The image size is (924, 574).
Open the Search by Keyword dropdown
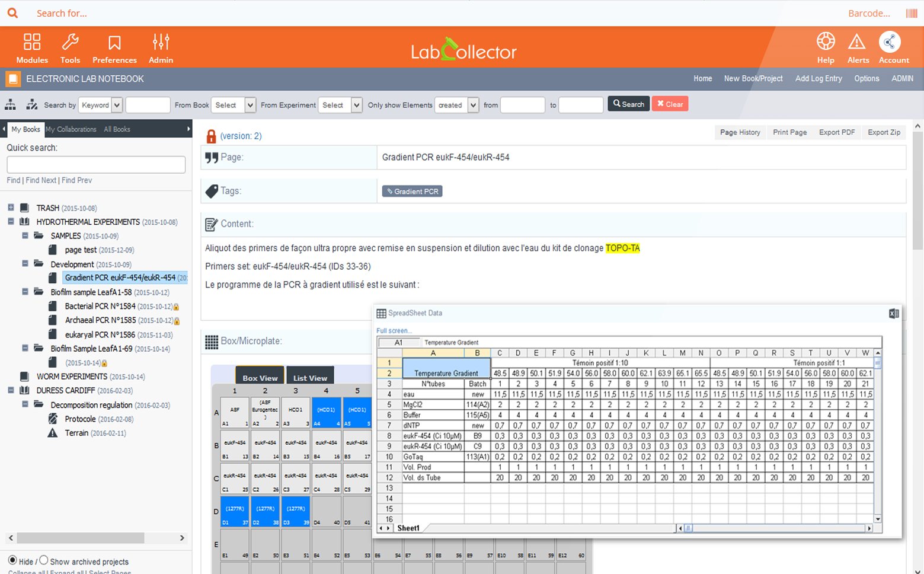(x=101, y=105)
